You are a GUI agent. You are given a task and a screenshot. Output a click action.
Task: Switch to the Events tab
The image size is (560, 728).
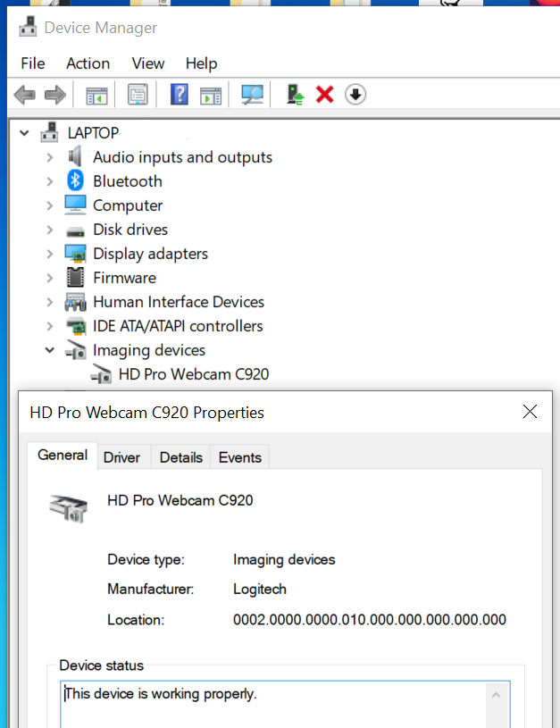[x=240, y=457]
